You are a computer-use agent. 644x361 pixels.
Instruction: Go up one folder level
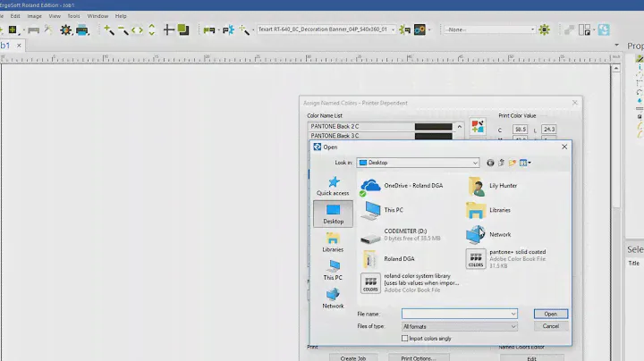pos(501,163)
